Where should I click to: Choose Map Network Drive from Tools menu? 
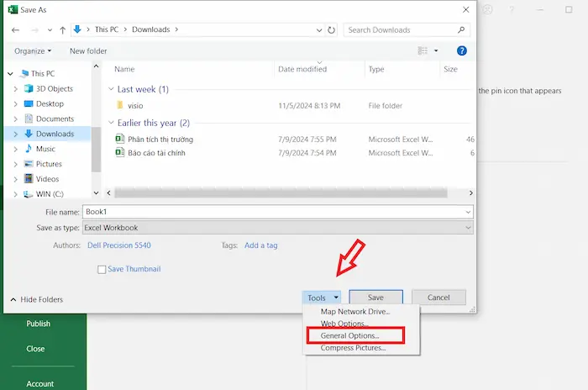(x=355, y=312)
